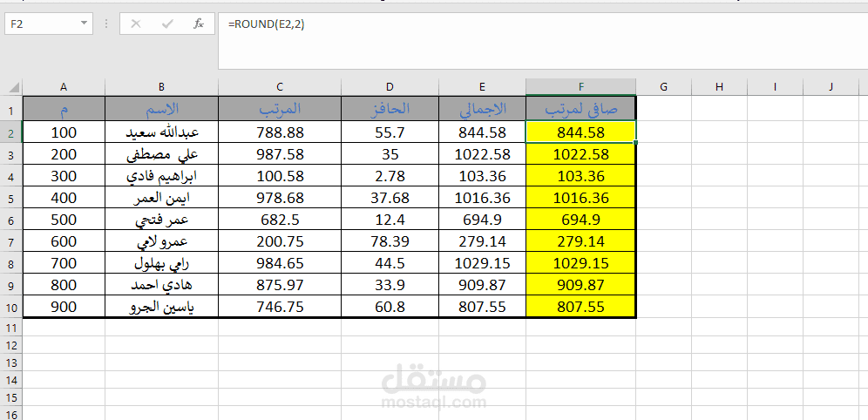Select cell with name رامي بهلول
This screenshot has width=868, height=420.
(x=161, y=263)
